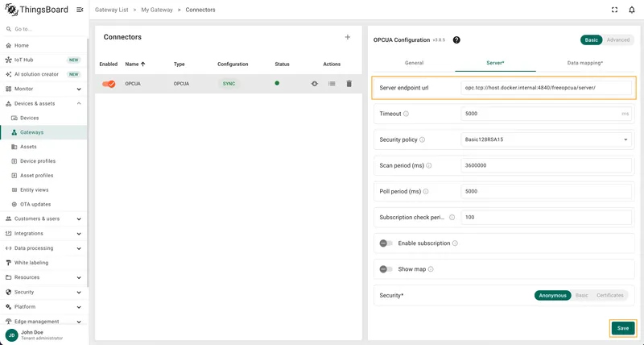This screenshot has width=644, height=345.
Task: Click the SYNC configuration badge
Action: point(229,84)
